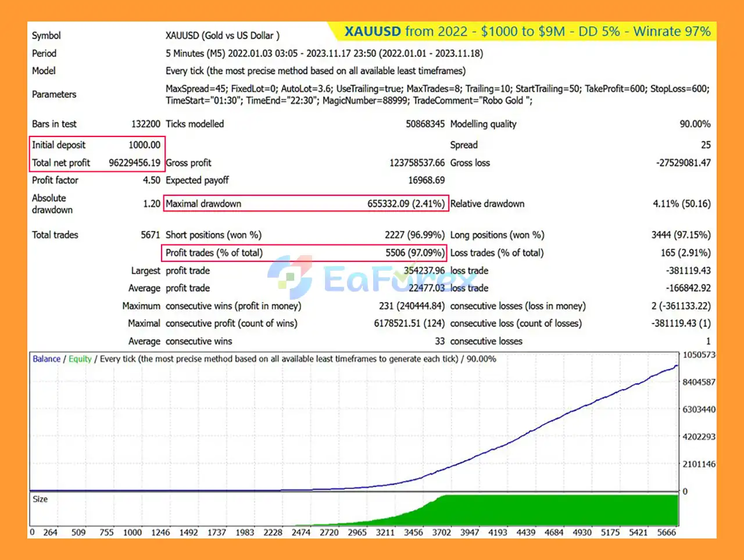This screenshot has width=744, height=560.
Task: Click the blue Balance legend label
Action: [46, 359]
